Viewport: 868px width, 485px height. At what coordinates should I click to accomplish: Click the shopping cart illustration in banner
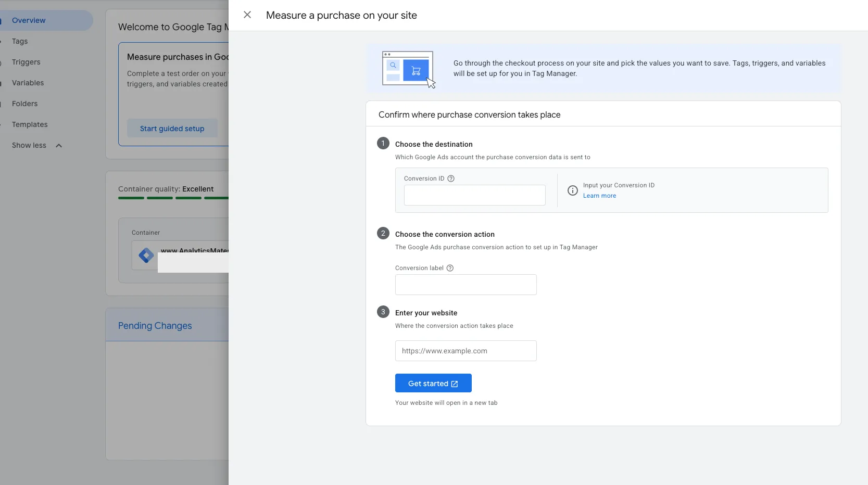[408, 69]
